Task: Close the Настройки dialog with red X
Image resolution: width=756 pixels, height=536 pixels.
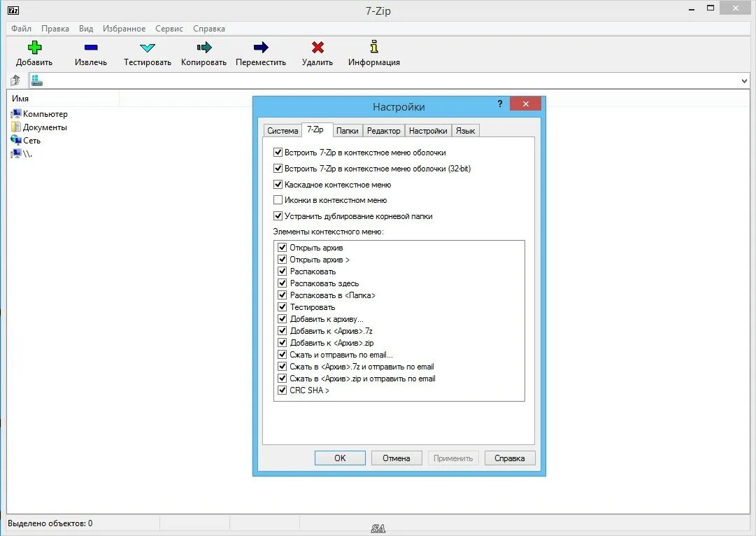Action: coord(525,104)
